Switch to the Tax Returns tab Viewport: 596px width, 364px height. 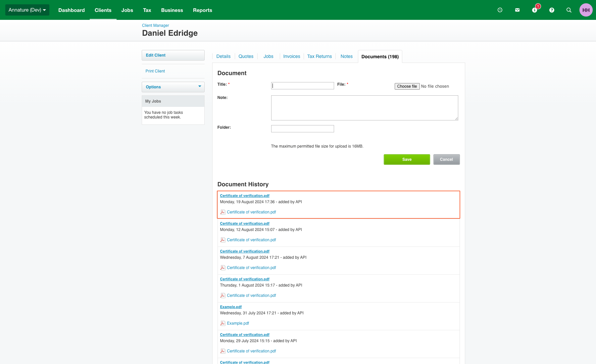320,56
